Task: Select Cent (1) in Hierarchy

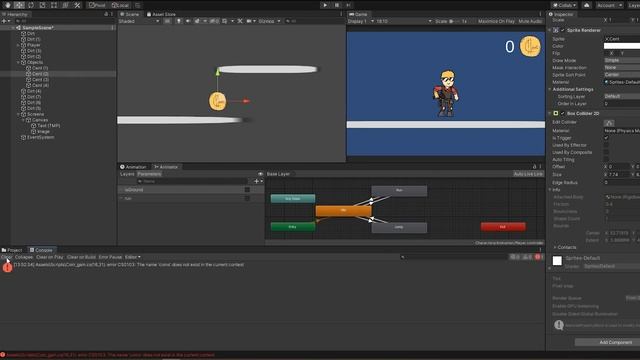Action: pyautogui.click(x=40, y=68)
